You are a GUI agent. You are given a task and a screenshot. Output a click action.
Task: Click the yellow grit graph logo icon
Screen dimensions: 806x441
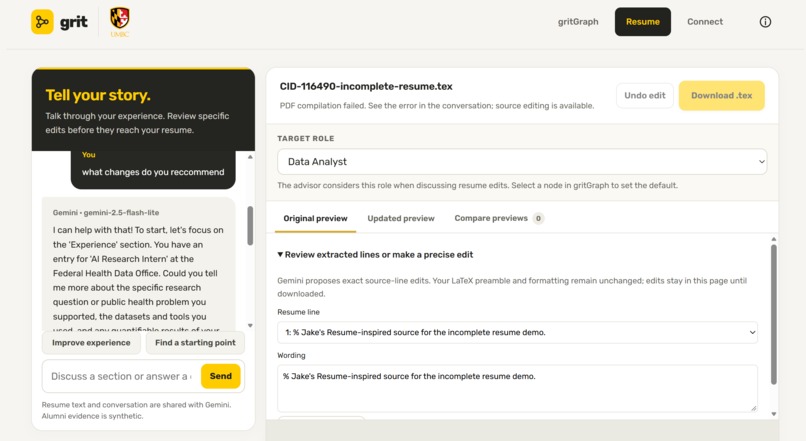[42, 22]
